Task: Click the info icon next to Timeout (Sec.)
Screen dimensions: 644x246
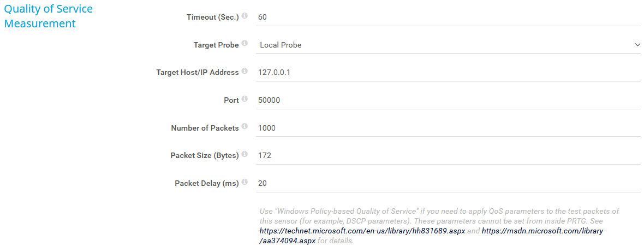Action: (x=245, y=16)
